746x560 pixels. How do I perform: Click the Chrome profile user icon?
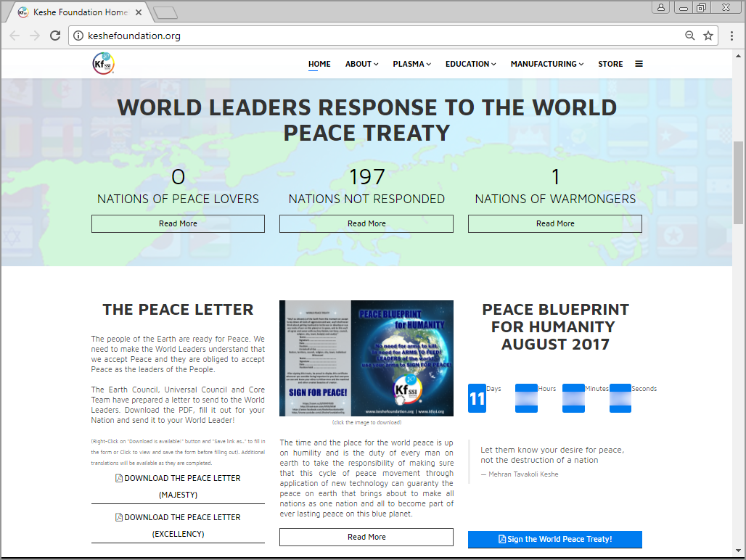[661, 7]
